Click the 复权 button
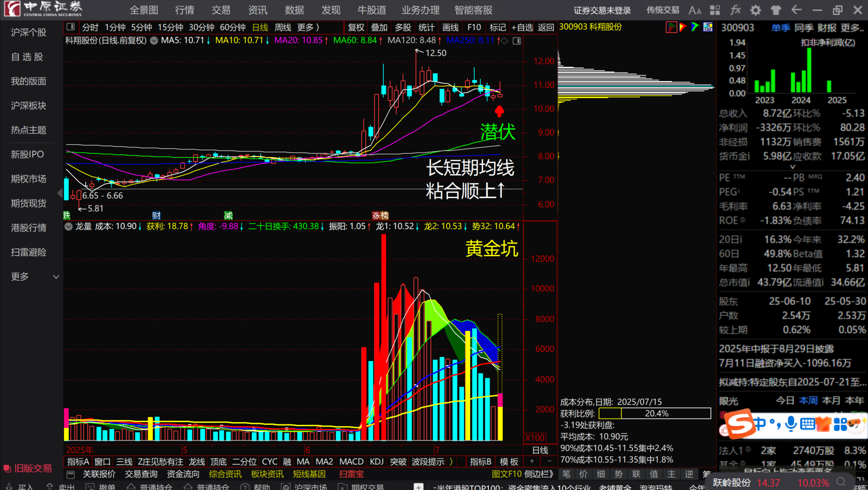 pos(356,28)
